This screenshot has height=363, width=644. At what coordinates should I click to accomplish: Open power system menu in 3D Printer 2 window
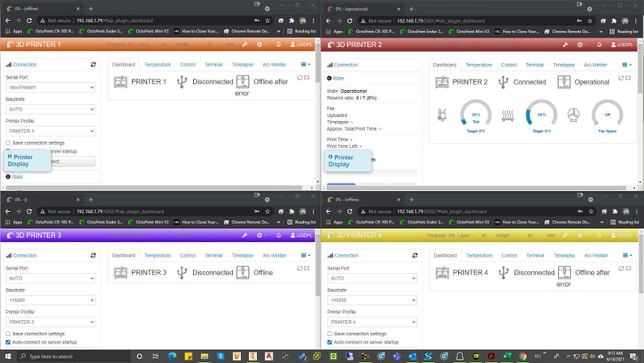click(582, 45)
